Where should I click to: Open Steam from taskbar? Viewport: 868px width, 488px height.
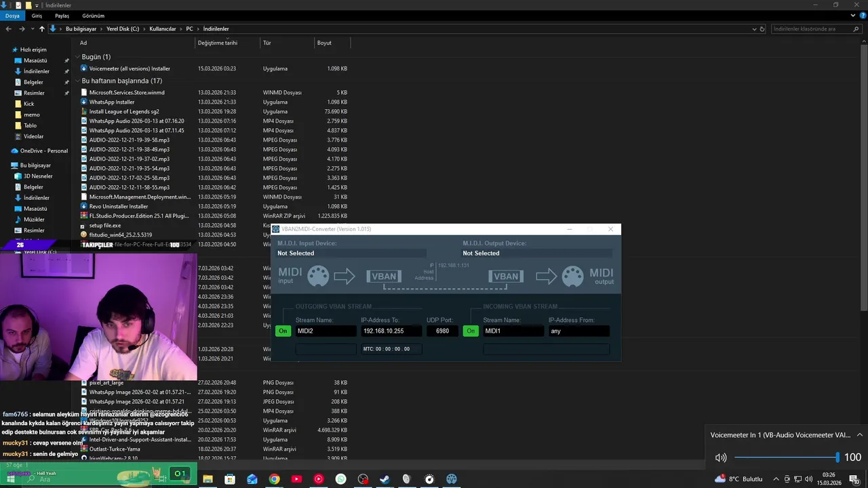click(x=384, y=479)
